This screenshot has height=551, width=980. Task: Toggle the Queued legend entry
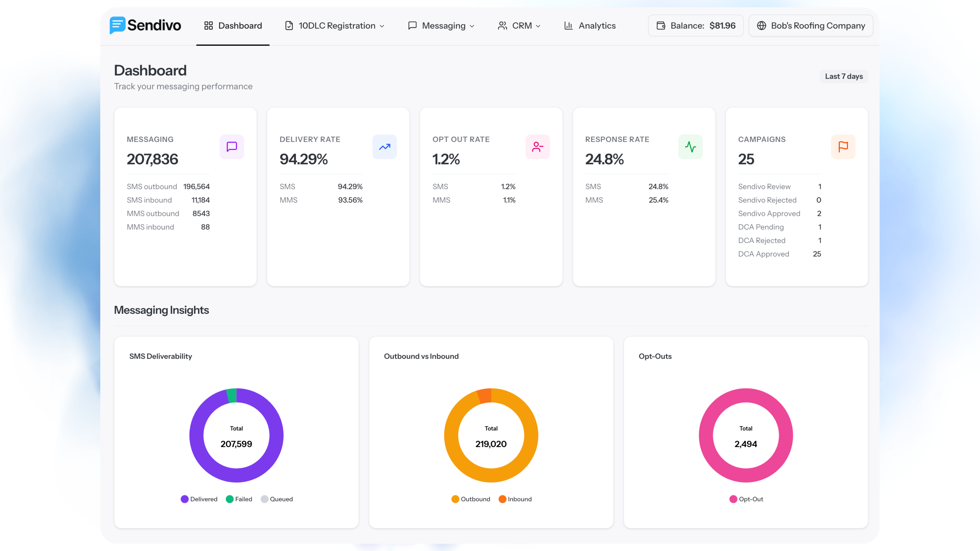click(277, 499)
